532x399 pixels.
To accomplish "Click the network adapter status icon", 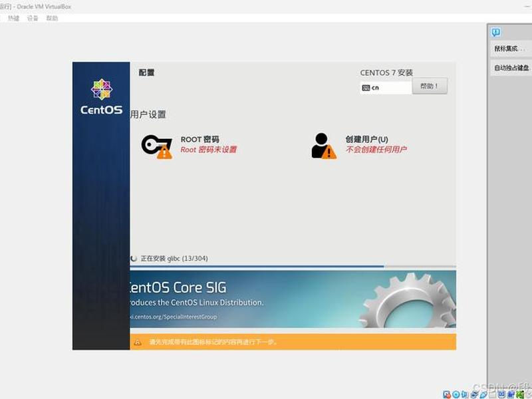I will [x=473, y=394].
